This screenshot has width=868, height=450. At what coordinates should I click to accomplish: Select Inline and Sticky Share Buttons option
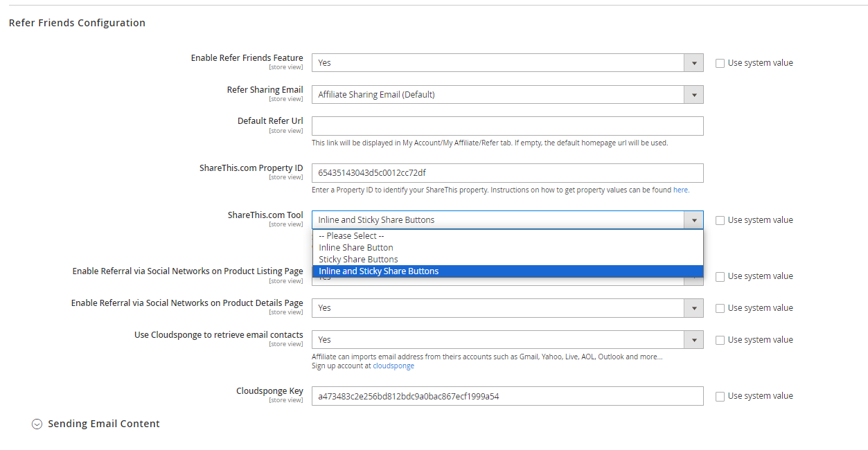click(379, 271)
